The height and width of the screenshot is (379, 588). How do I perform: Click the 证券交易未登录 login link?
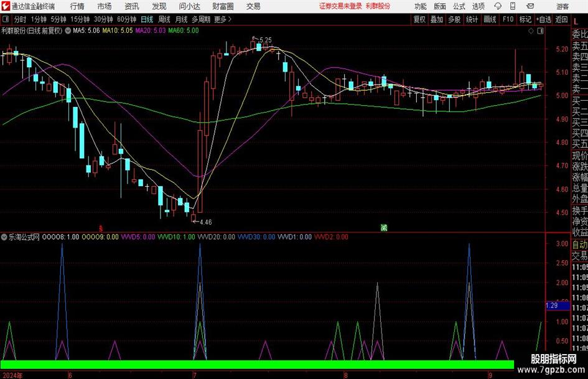[340, 6]
